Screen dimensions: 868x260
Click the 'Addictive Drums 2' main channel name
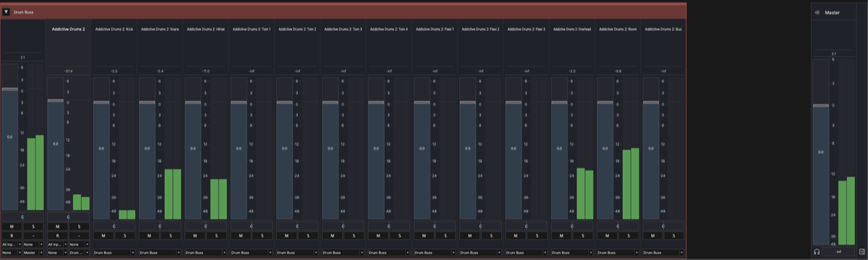[x=69, y=29]
